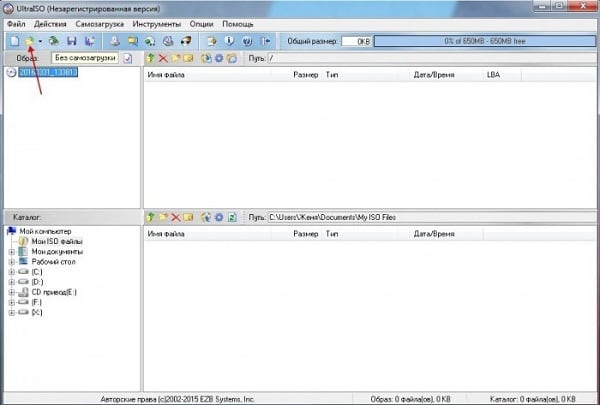The image size is (600, 405).
Task: Click the boot info icon beside Без самозагрузки
Action: [128, 58]
